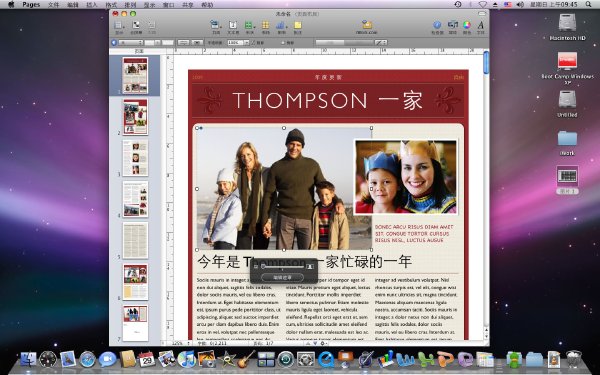Open the 文件 menu
Screen dimensions: 600x375
(x=54, y=5)
